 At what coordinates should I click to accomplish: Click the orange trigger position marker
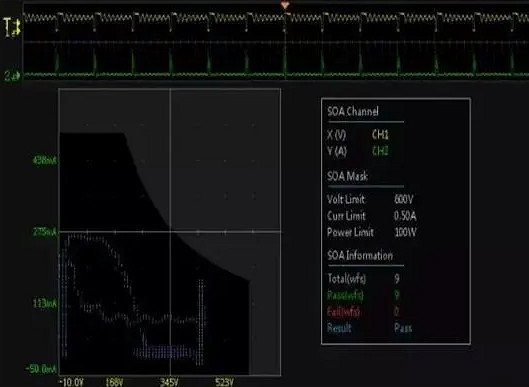(285, 5)
